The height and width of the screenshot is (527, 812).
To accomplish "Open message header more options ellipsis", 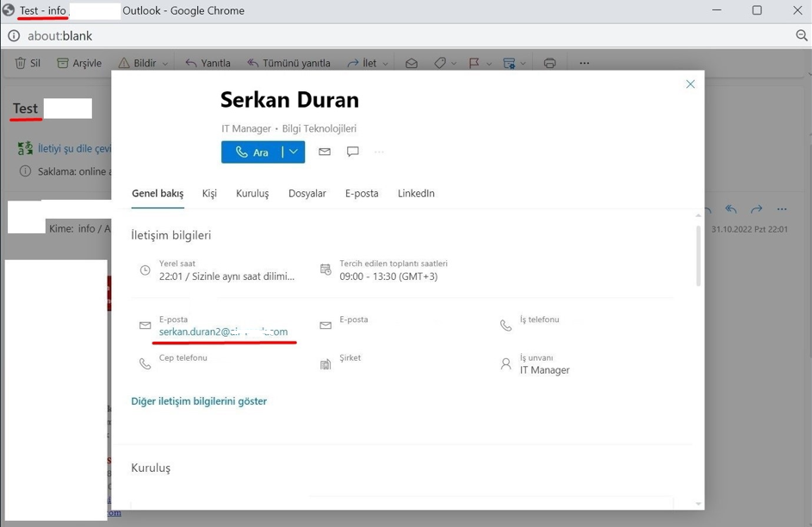I will (782, 209).
